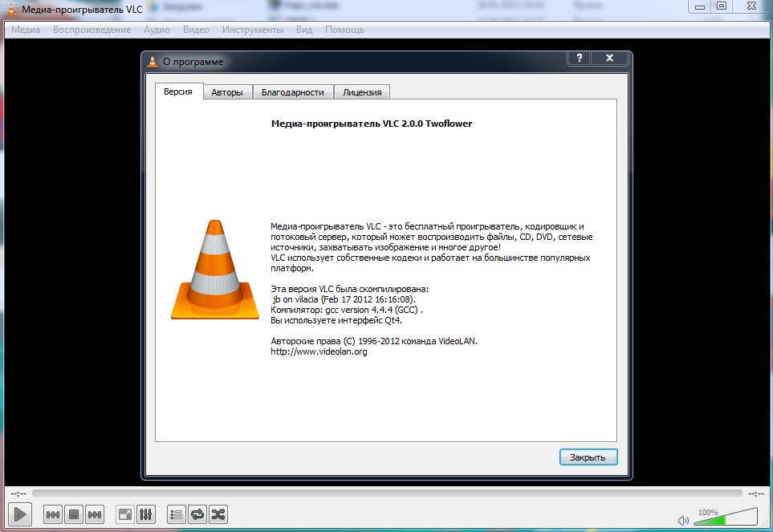Viewport: 773px width, 532px height.
Task: Switch to the Благодарности tab
Action: (x=293, y=92)
